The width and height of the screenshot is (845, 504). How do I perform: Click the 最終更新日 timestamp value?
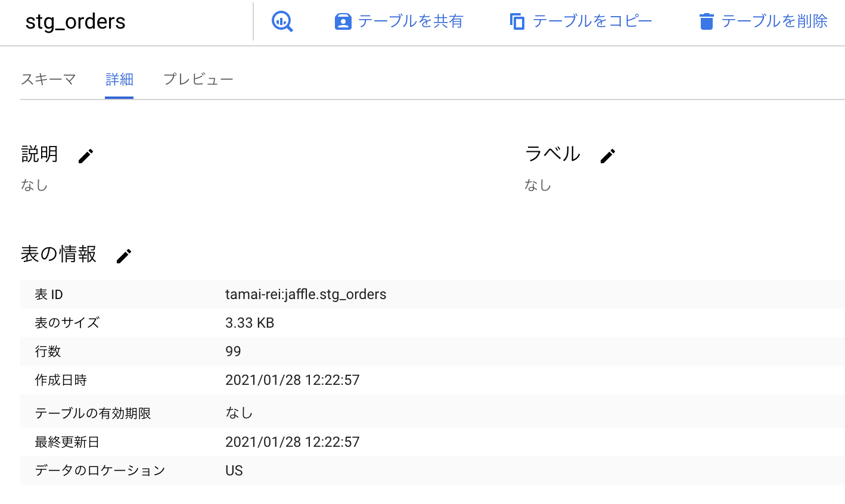(x=293, y=442)
